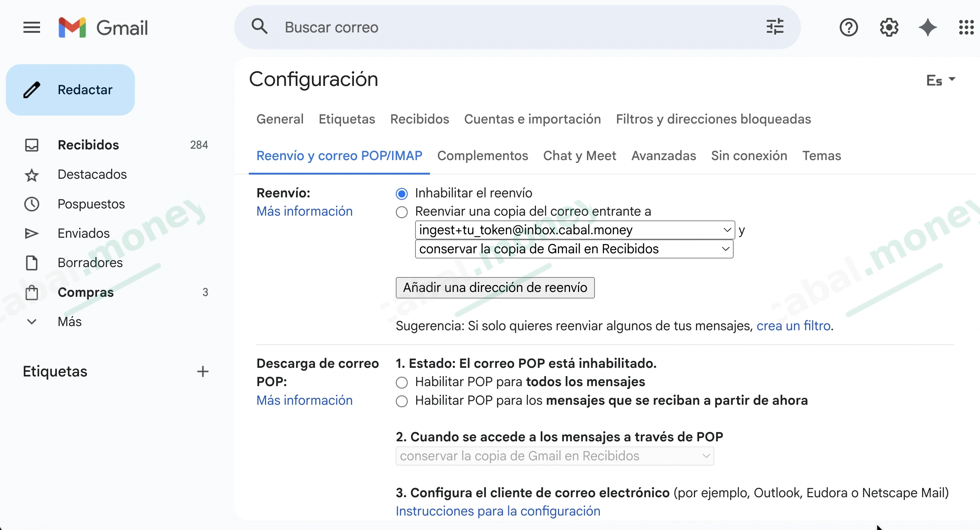Image resolution: width=980 pixels, height=530 pixels.
Task: Open advanced search options
Action: click(775, 27)
